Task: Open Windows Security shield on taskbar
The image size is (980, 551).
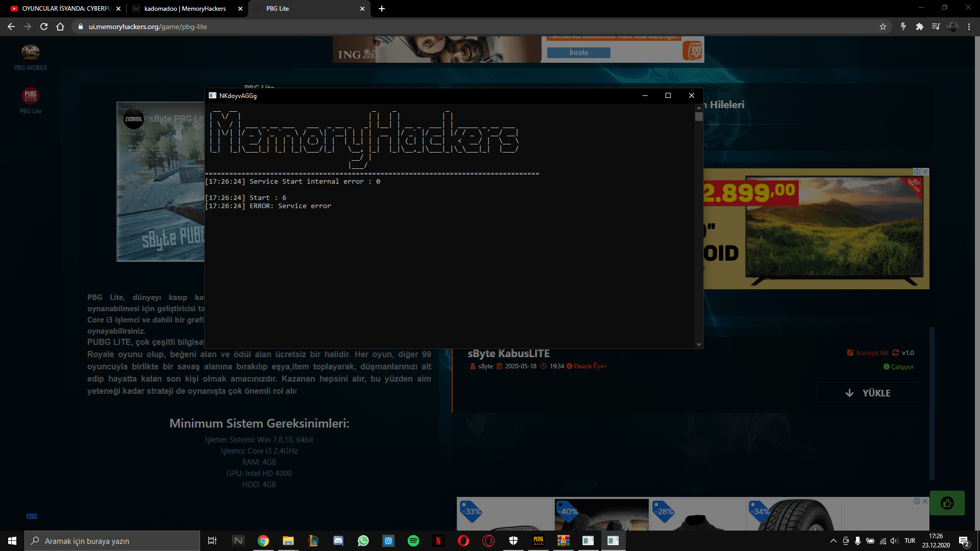Action: (513, 541)
